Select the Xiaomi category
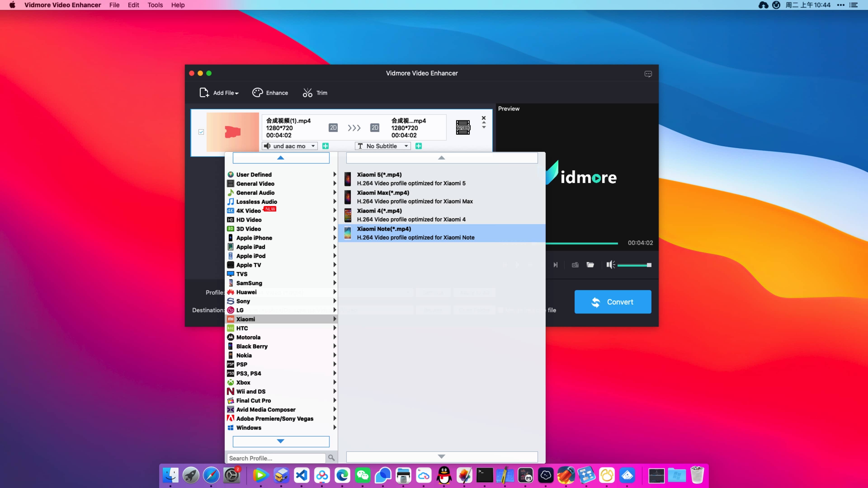The height and width of the screenshot is (488, 868). 281,319
